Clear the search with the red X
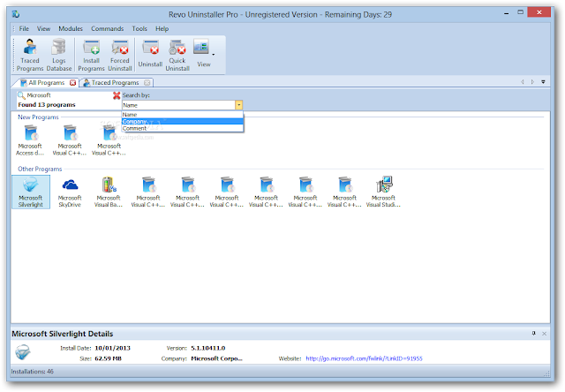 pyautogui.click(x=117, y=95)
